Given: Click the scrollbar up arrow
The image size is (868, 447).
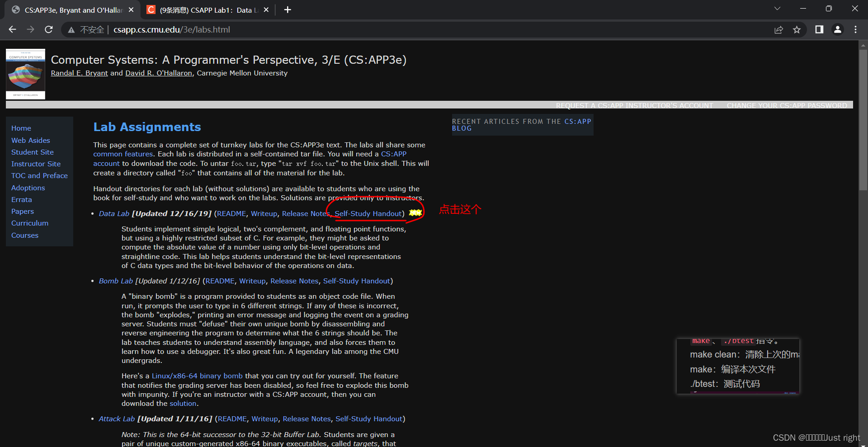Looking at the screenshot, I should tap(863, 45).
